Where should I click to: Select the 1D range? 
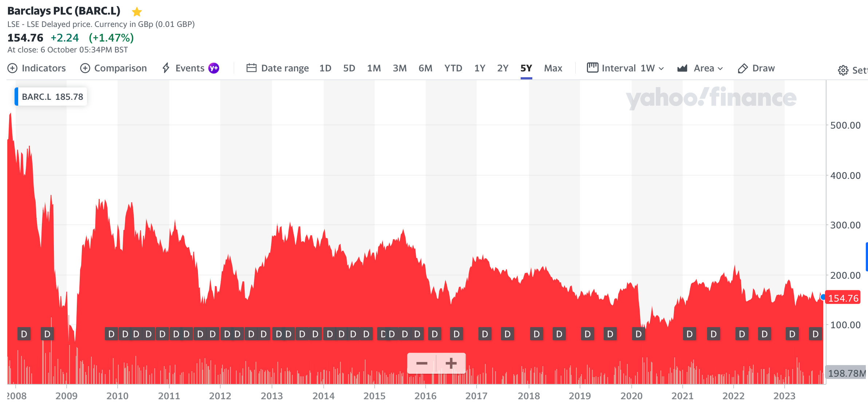click(325, 68)
